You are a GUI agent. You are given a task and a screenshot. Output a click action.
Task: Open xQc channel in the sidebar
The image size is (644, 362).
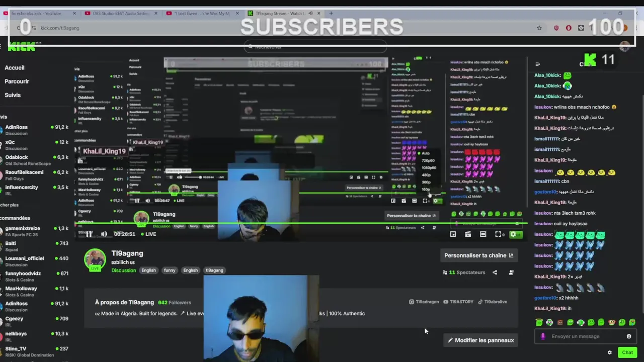(x=35, y=145)
